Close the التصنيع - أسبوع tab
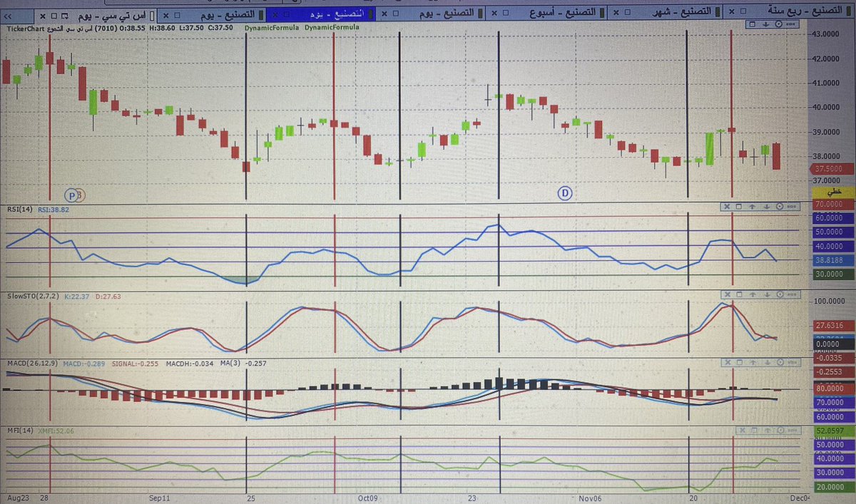This screenshot has height=504, width=856. coord(494,13)
